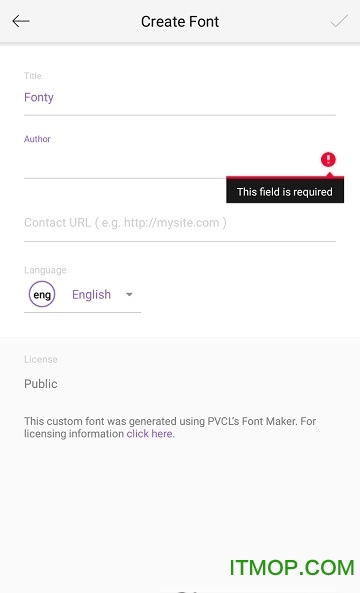Tap the PVCL Font Maker description text
360x593 pixels.
tap(170, 427)
